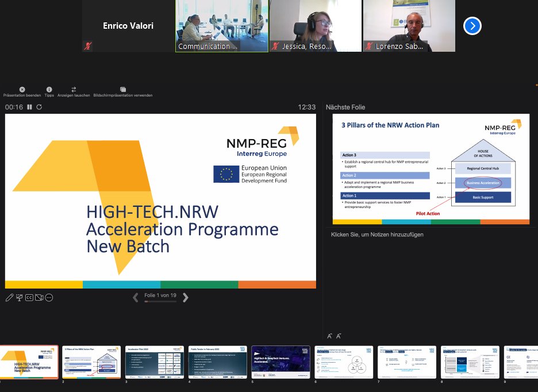Open the Tipps info icon
The width and height of the screenshot is (538, 392).
coord(49,89)
